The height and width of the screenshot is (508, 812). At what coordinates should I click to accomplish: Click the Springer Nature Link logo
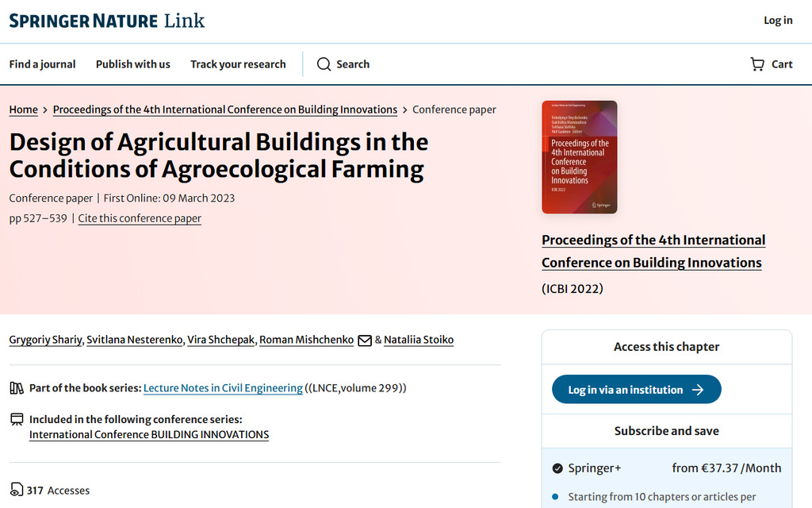tap(106, 21)
